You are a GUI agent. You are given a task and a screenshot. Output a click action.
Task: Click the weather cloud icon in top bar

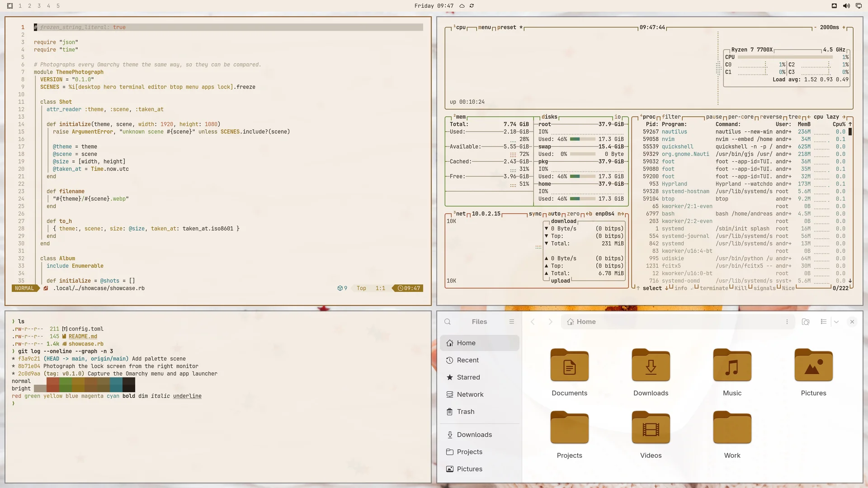[x=462, y=6]
